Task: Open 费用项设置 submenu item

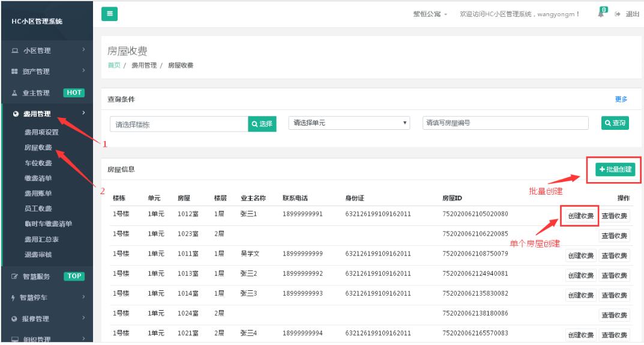Action: coord(41,132)
